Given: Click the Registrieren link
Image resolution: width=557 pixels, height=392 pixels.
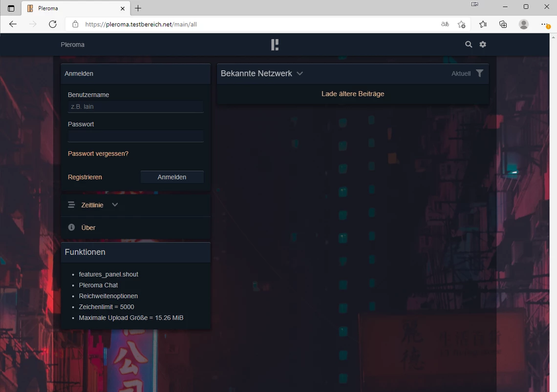Looking at the screenshot, I should [x=85, y=177].
